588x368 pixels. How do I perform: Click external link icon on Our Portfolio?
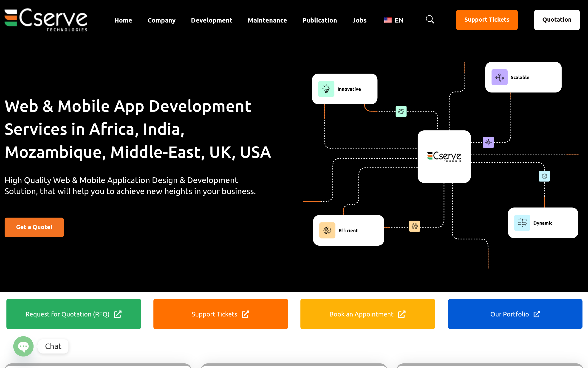click(x=537, y=314)
